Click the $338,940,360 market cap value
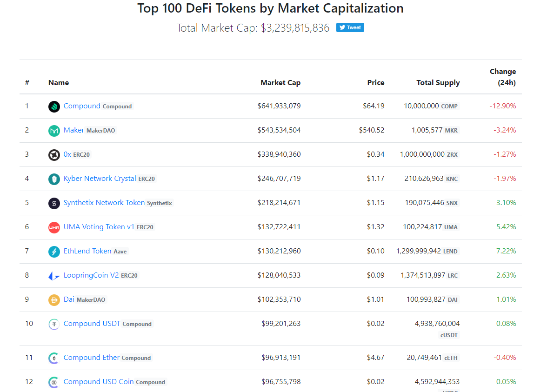547x392 pixels. coord(279,154)
